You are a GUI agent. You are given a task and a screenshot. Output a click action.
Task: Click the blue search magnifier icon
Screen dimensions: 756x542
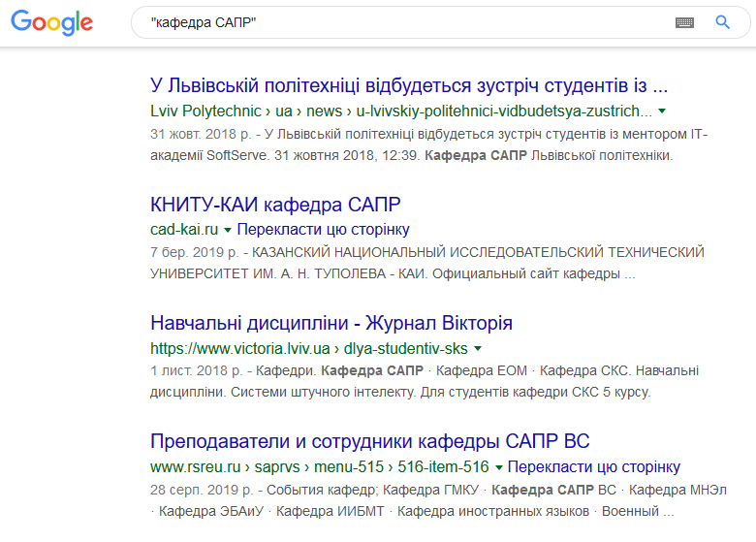coord(722,22)
